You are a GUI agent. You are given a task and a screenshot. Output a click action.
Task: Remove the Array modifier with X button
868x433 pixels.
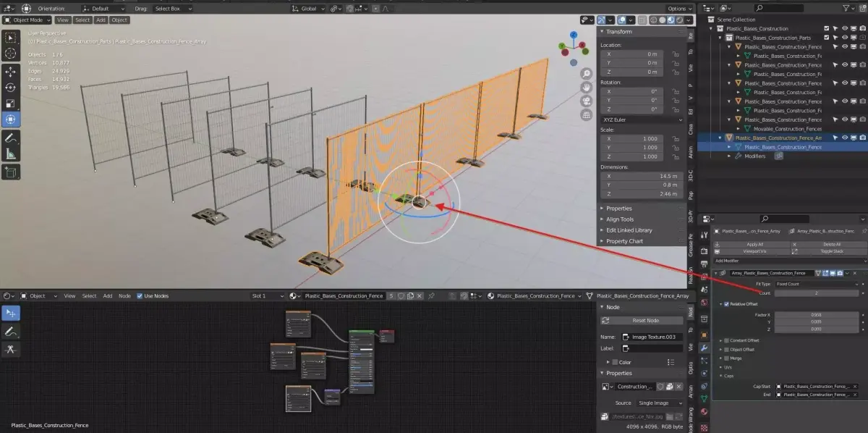[x=854, y=273]
